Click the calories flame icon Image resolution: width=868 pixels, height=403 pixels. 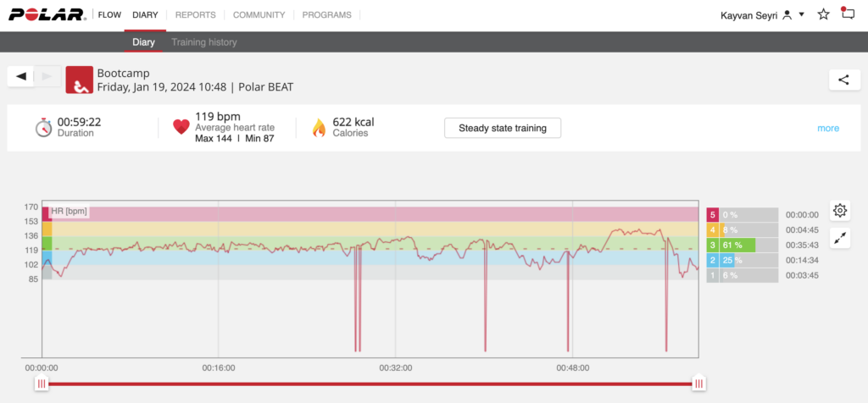[319, 127]
